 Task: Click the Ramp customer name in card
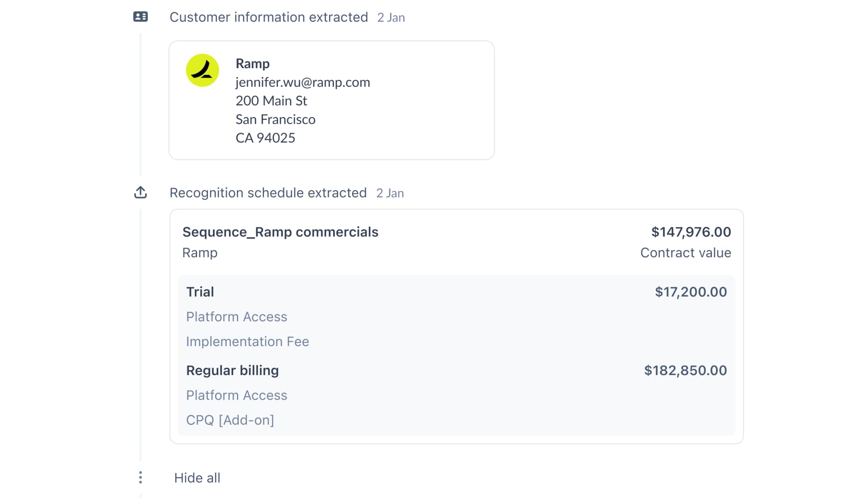[x=252, y=64]
